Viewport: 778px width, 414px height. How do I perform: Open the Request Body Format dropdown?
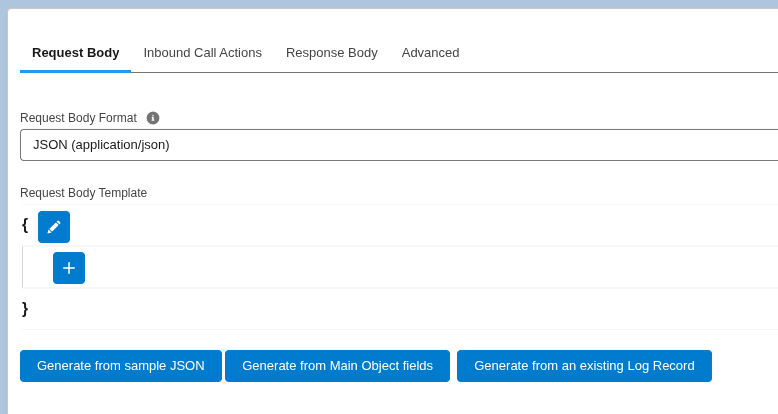coord(400,145)
